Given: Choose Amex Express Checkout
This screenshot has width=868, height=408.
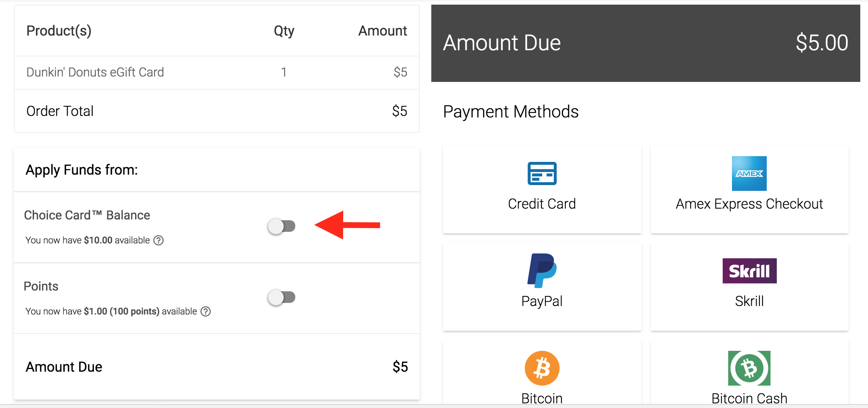Looking at the screenshot, I should click(749, 189).
